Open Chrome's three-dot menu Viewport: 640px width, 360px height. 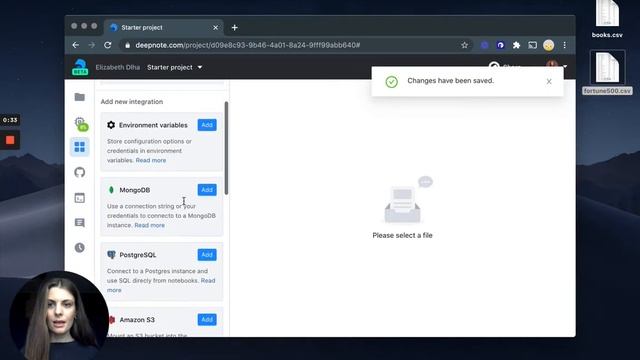(x=564, y=45)
